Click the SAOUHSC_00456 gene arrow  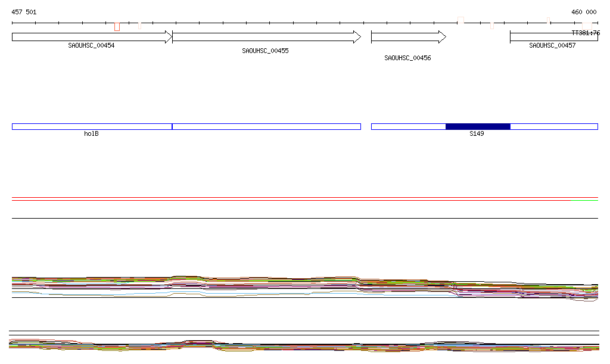pos(408,37)
